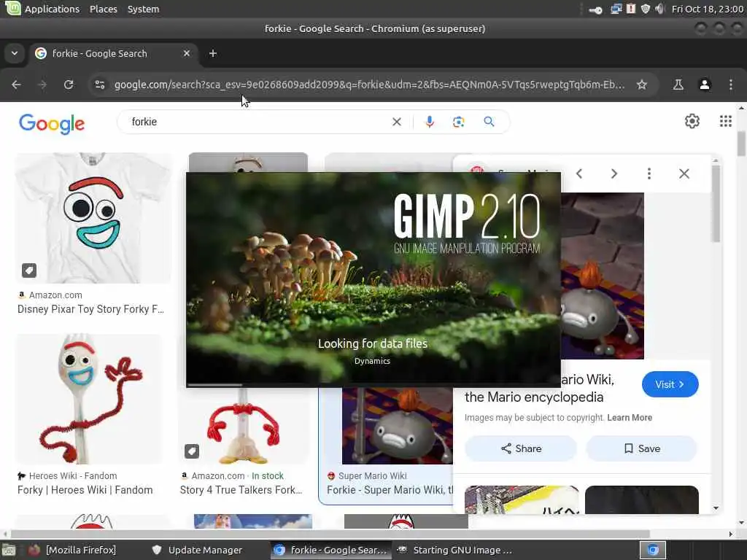This screenshot has width=747, height=560.
Task: Click the large Forkie preview image in side panel
Action: 602,276
